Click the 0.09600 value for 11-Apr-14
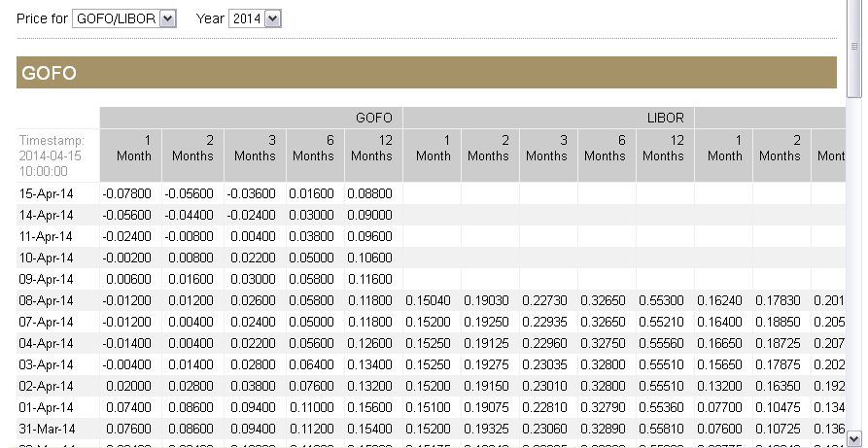The width and height of the screenshot is (868, 448). 369,236
